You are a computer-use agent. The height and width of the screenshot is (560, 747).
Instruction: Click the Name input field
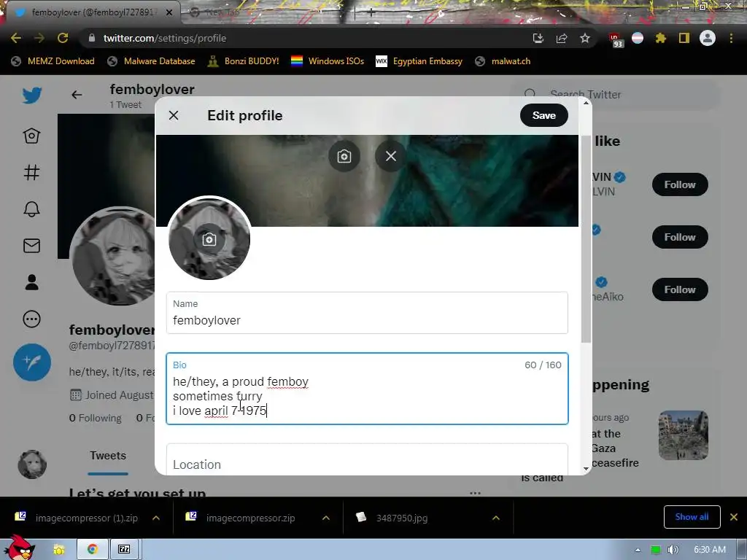[367, 313]
